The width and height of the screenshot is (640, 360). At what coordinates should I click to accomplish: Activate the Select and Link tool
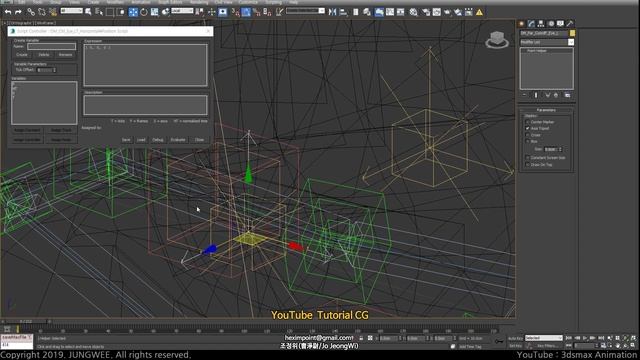(31, 12)
